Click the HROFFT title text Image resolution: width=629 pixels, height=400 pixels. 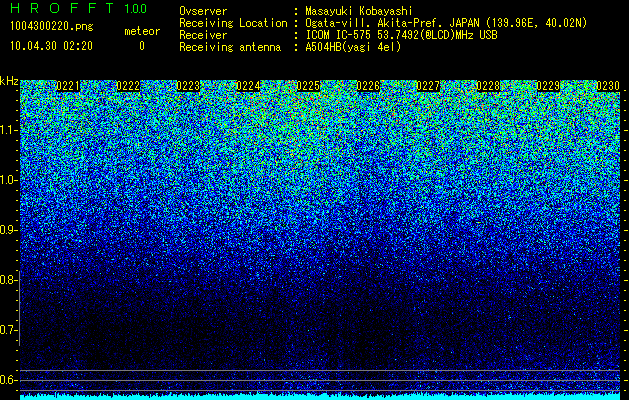click(62, 8)
